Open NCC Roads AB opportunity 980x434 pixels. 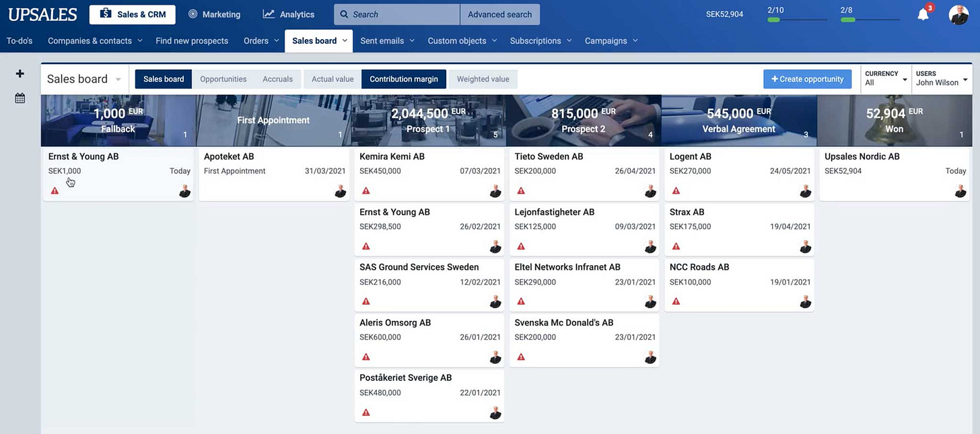[x=739, y=284]
